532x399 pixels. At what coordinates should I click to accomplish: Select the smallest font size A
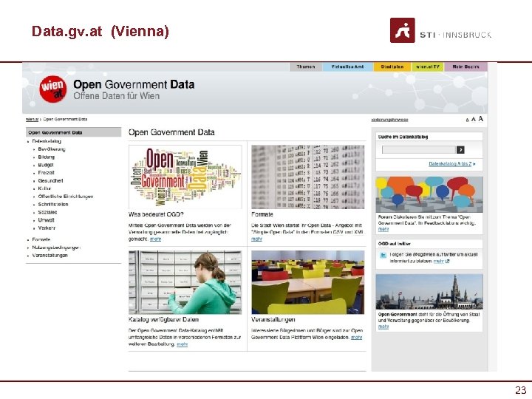(467, 120)
